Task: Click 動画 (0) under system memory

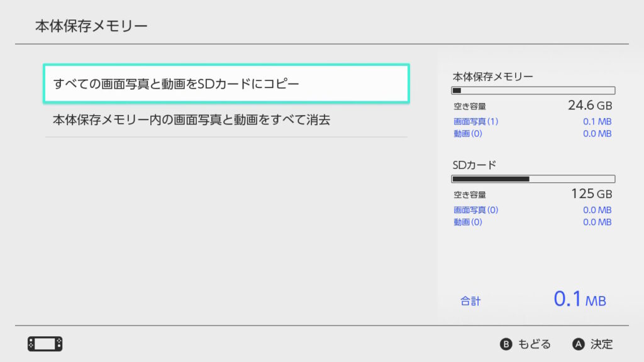Action: click(x=467, y=133)
